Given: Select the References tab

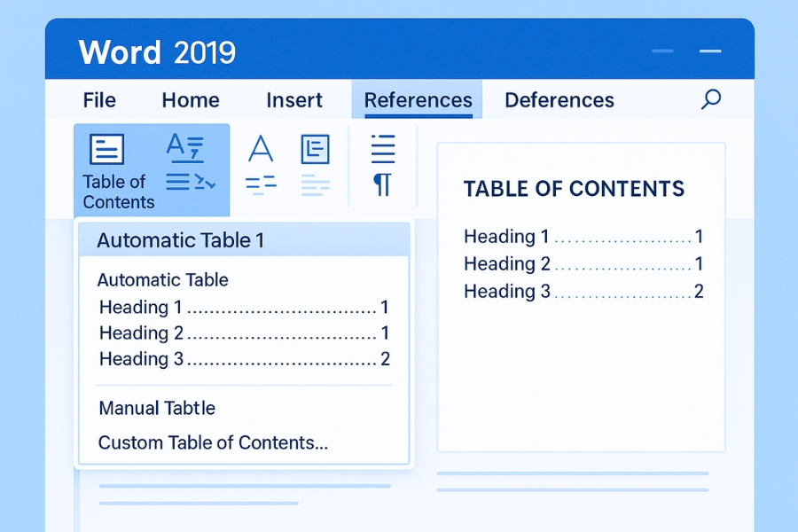Looking at the screenshot, I should coord(417,100).
